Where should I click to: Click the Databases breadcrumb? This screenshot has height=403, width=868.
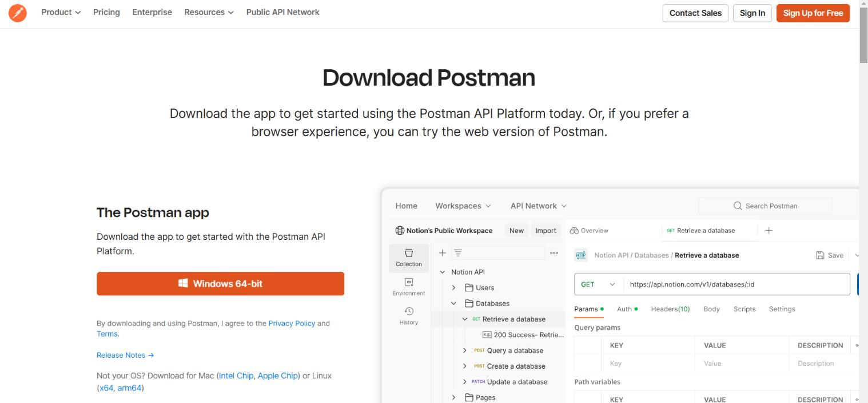click(651, 255)
